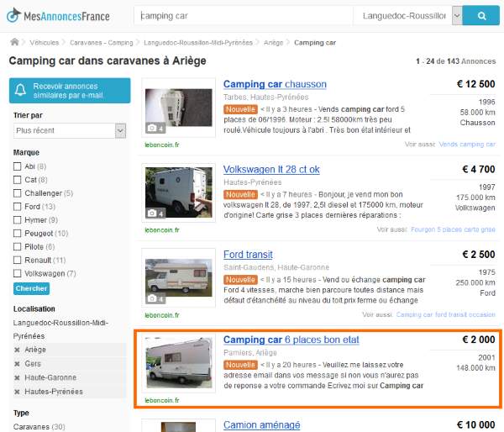Check the Hymer brand checkbox
This screenshot has width=504, height=432.
[x=17, y=220]
